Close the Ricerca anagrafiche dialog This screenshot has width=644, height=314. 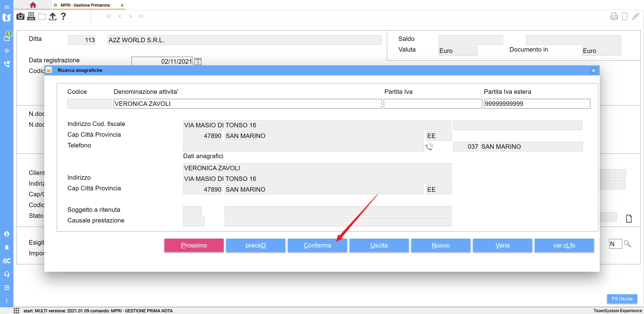(593, 70)
